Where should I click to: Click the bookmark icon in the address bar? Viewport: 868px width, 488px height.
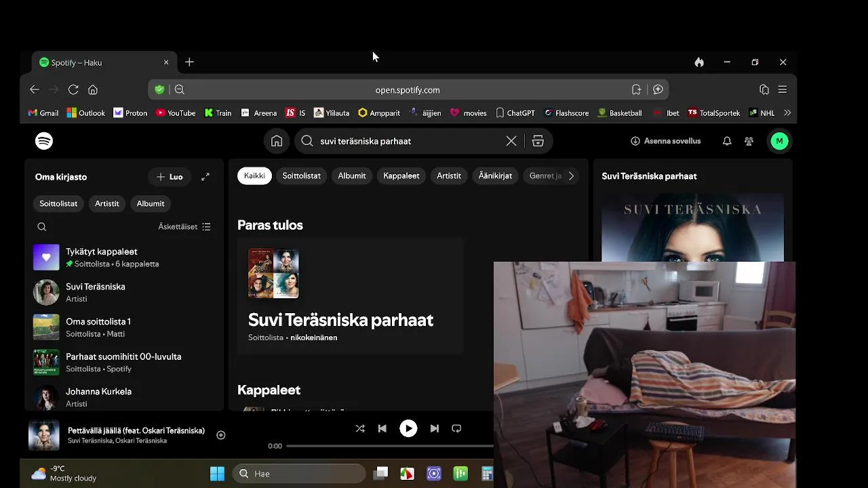coord(636,89)
